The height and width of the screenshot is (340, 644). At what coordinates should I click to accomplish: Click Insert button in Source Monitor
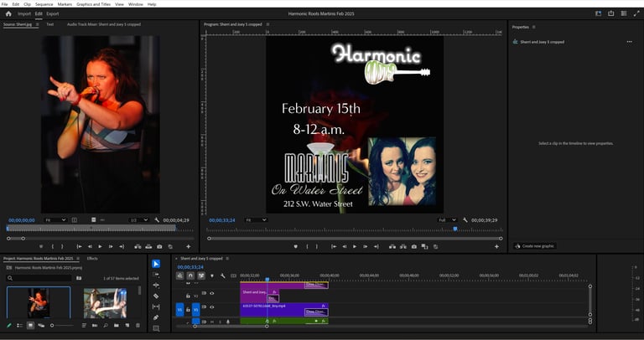(138, 246)
